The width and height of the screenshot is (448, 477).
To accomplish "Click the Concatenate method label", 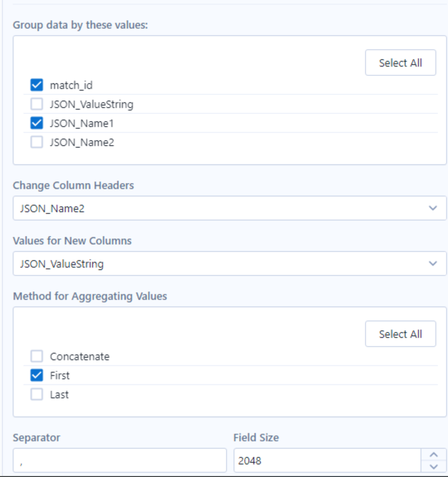I will (80, 357).
